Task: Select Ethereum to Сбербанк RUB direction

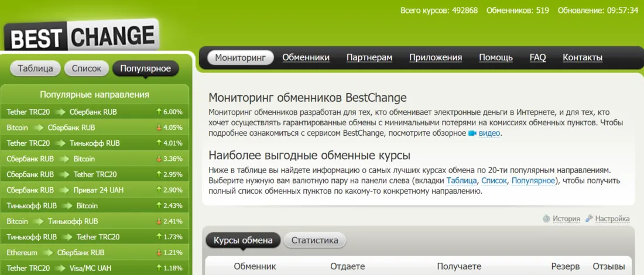Action: click(x=95, y=252)
